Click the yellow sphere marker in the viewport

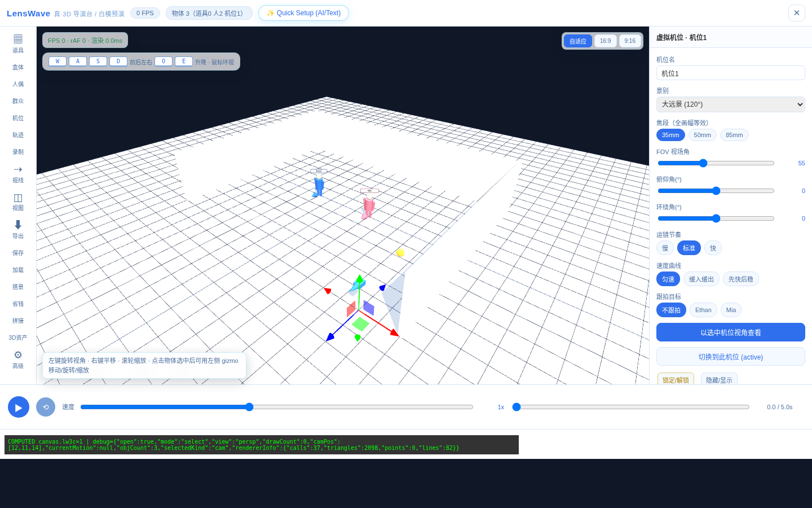[400, 253]
